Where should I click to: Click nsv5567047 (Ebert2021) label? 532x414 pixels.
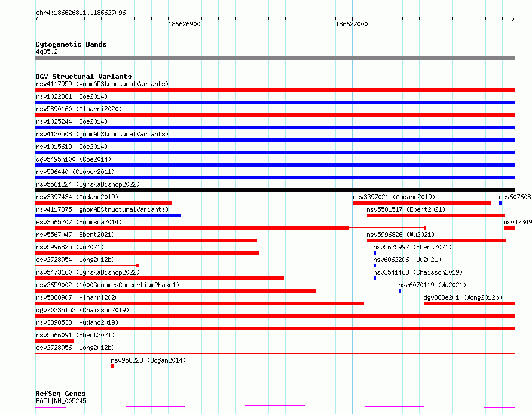point(75,235)
